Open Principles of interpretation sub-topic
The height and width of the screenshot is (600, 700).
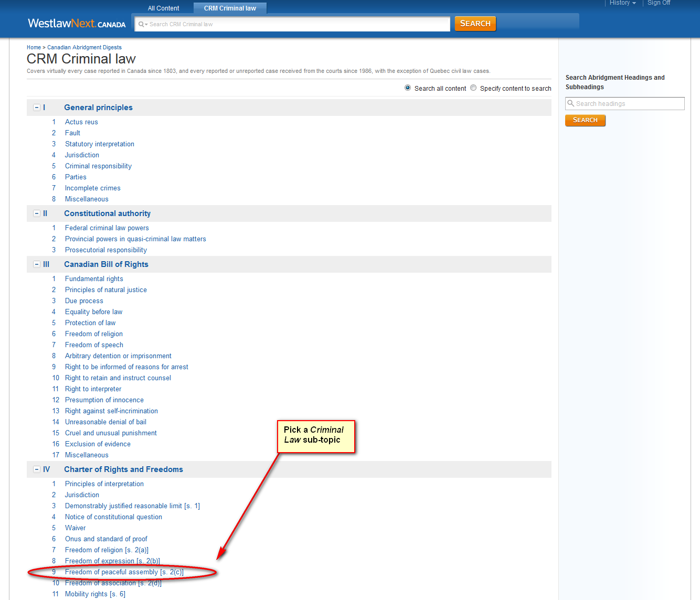(x=104, y=484)
